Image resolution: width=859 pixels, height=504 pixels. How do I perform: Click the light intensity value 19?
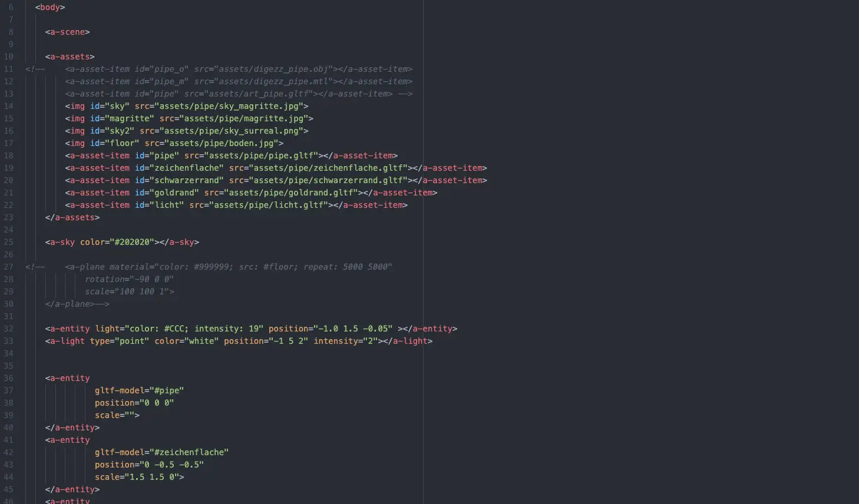click(253, 329)
